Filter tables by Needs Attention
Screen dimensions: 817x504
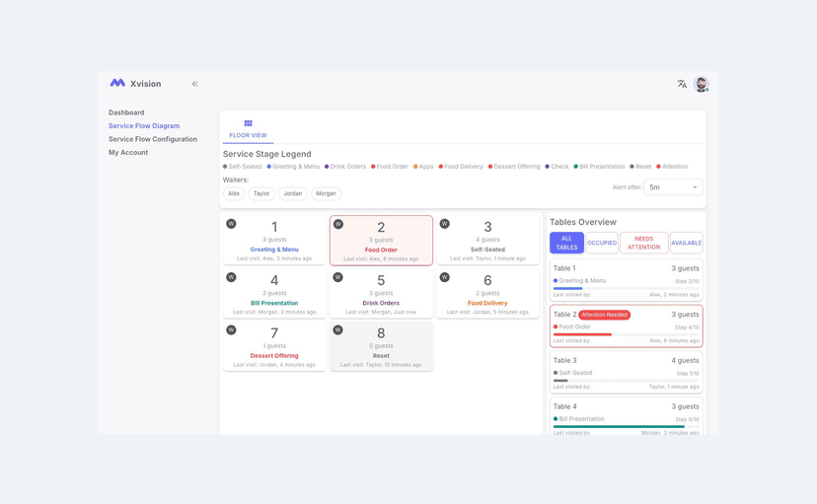(x=643, y=243)
